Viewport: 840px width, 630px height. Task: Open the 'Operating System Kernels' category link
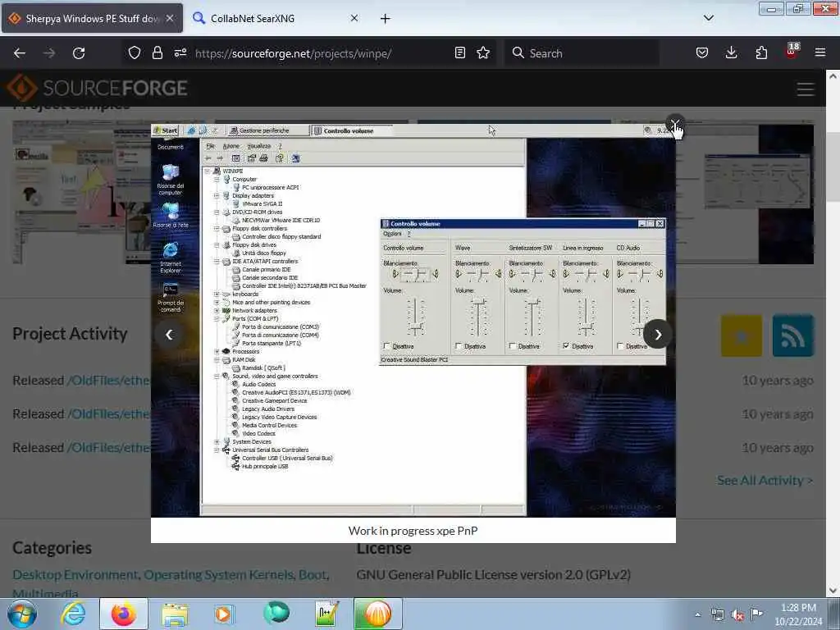pos(218,575)
